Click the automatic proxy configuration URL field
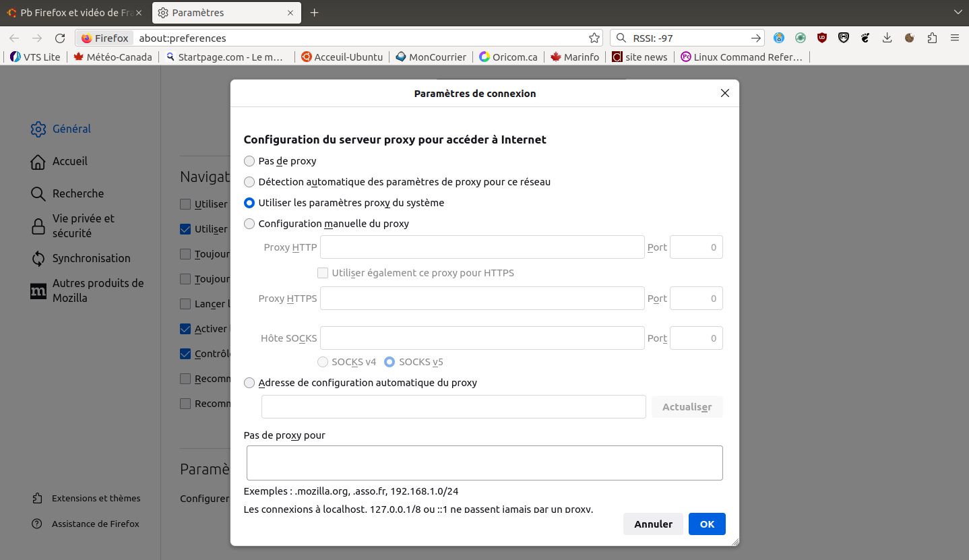 coord(454,407)
